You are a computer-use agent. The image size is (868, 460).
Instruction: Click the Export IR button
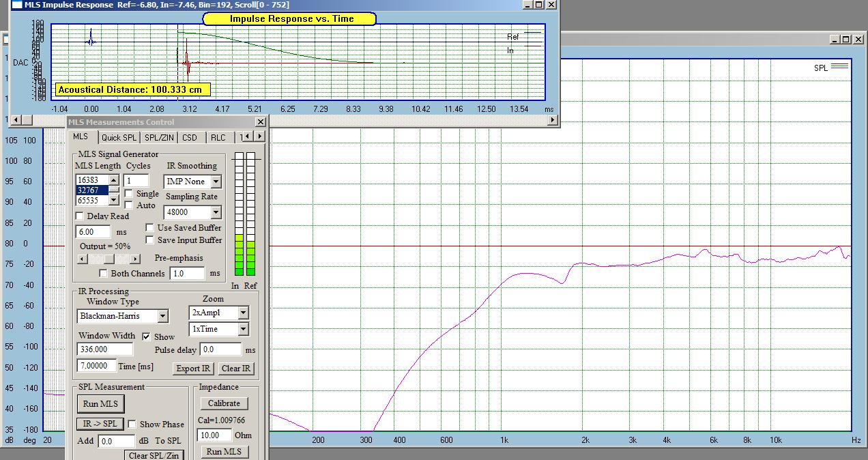pos(193,368)
